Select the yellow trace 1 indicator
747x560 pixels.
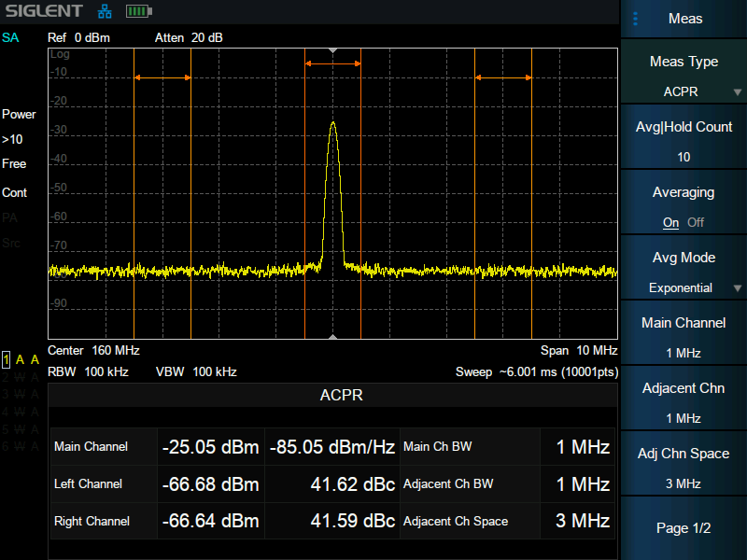[7, 360]
